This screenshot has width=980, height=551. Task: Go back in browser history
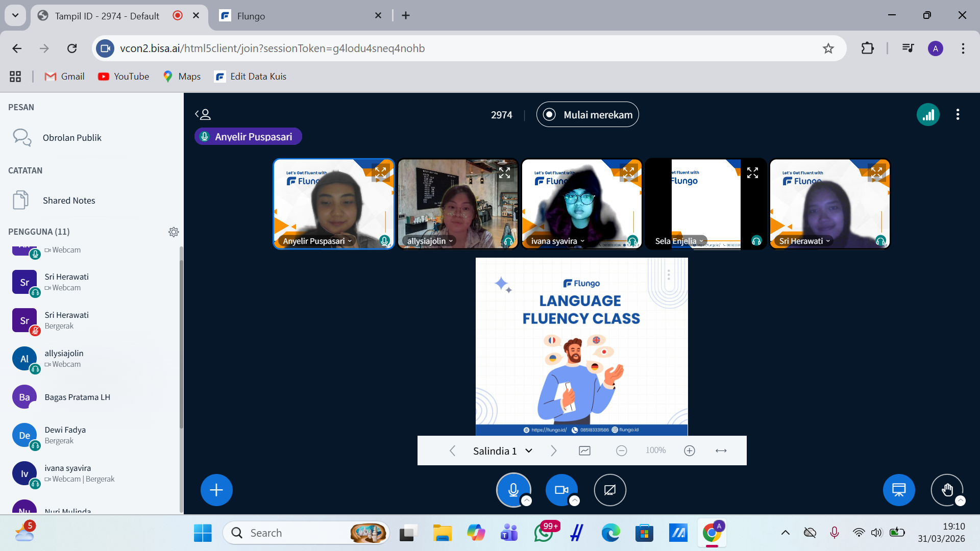pos(17,48)
